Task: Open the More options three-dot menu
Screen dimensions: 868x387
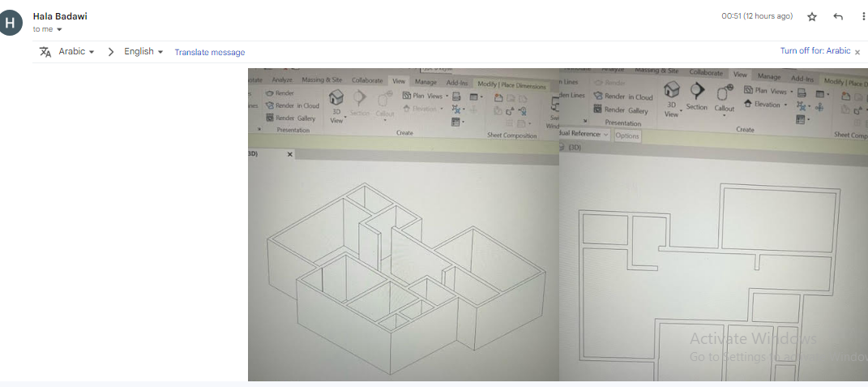Action: click(864, 17)
